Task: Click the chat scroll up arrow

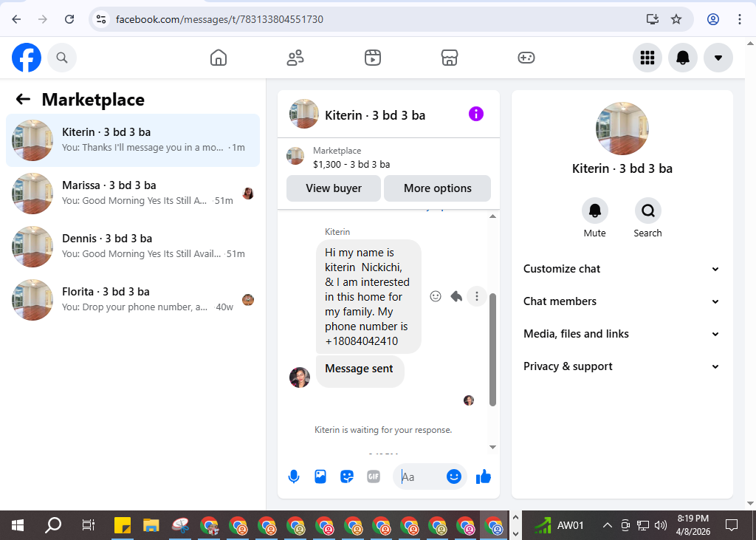Action: [492, 216]
